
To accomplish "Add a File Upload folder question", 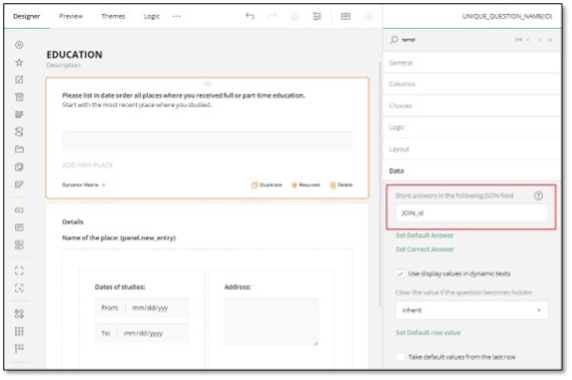I will coord(19,149).
